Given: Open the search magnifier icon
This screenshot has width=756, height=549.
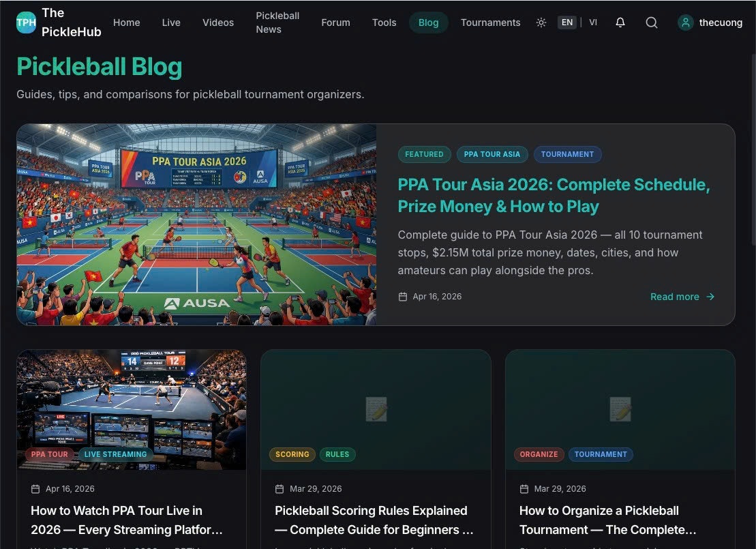Looking at the screenshot, I should point(652,23).
